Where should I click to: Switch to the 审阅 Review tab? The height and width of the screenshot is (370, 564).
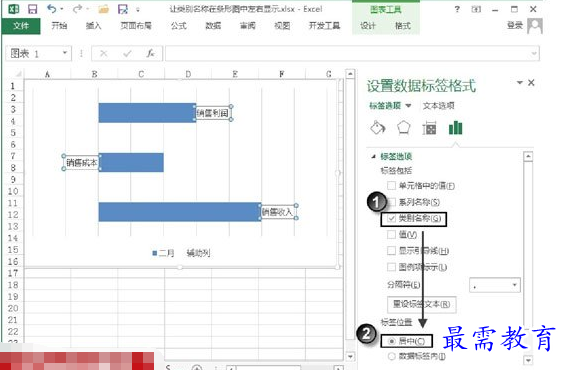[x=247, y=26]
